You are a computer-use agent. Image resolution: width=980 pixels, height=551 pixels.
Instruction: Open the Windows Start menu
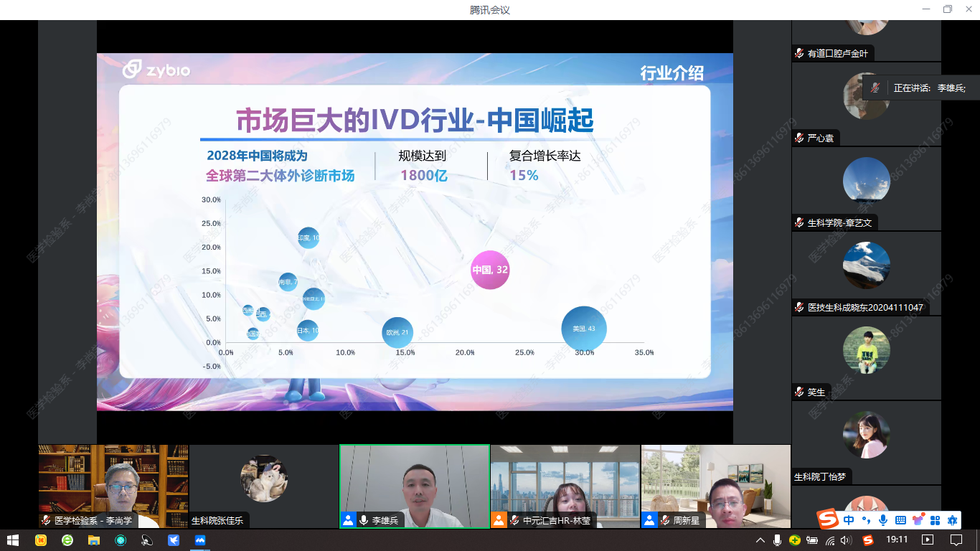point(13,540)
